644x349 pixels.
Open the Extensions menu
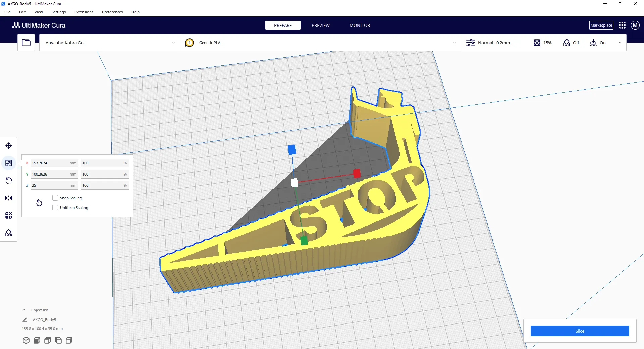click(84, 12)
